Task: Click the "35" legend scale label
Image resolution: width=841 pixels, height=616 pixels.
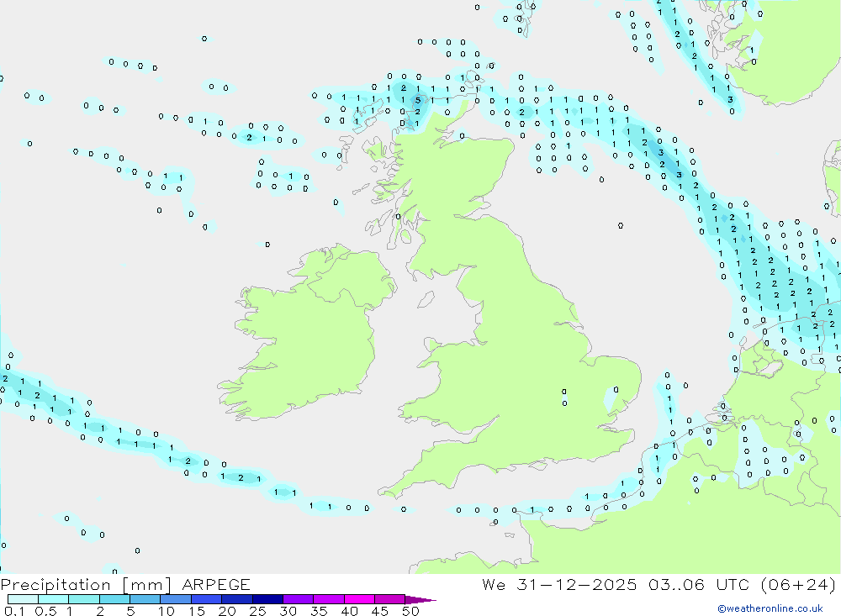Action: click(x=319, y=611)
